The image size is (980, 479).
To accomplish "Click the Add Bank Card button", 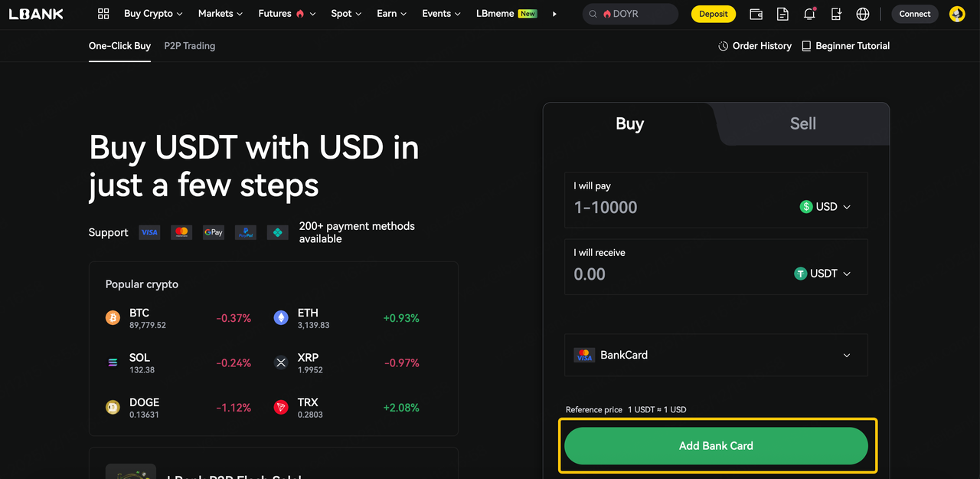I will 716,445.
